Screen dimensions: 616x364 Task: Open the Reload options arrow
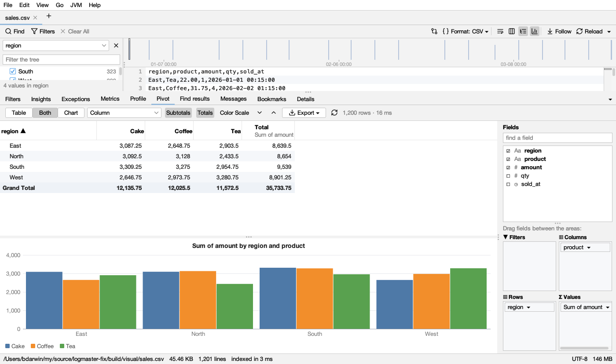609,32
